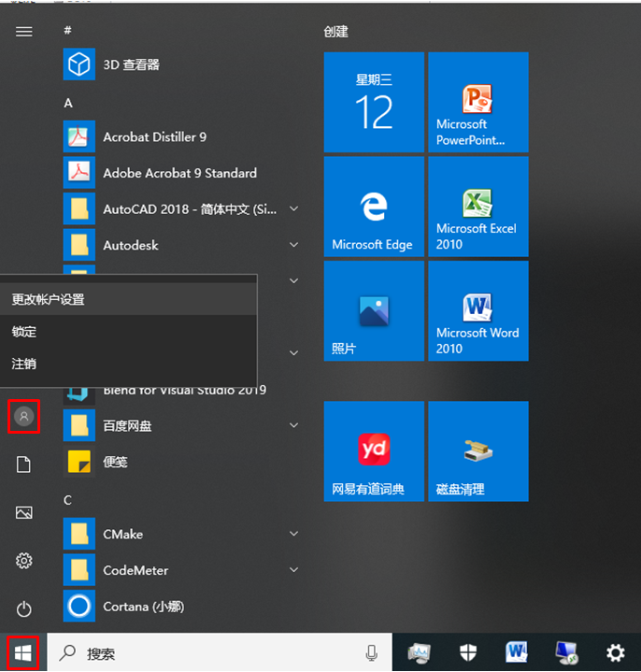This screenshot has height=672, width=641.
Task: Open Settings gear on the taskbar
Action: [x=615, y=653]
